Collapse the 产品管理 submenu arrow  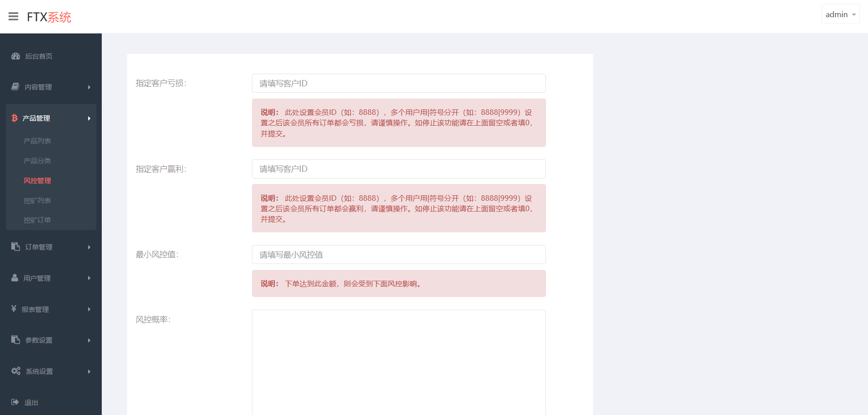click(x=89, y=118)
